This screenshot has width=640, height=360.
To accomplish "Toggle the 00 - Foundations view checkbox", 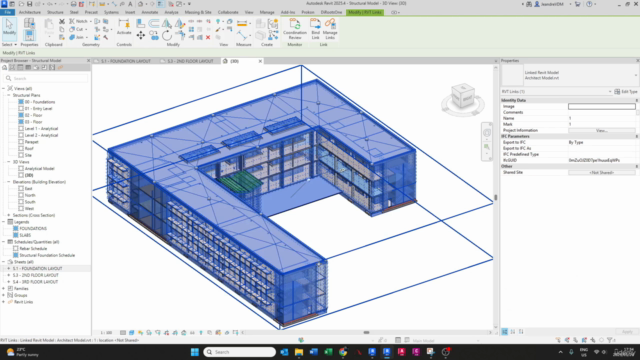I will 21,102.
